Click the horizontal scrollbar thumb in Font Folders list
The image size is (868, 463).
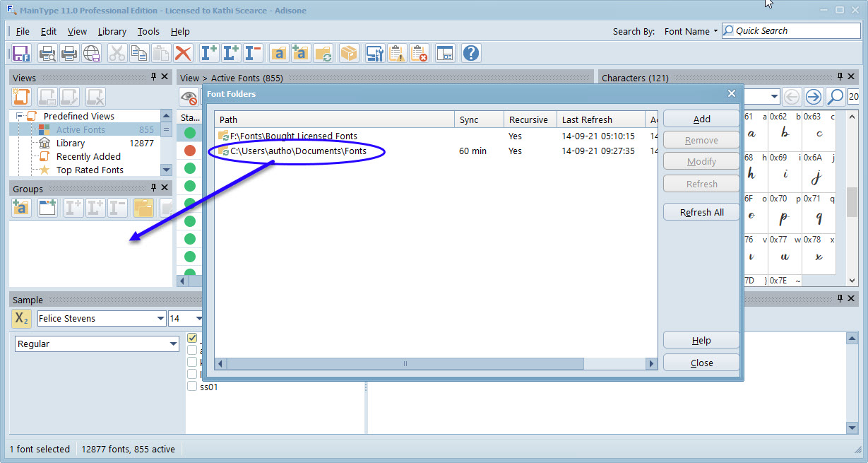[x=405, y=363]
